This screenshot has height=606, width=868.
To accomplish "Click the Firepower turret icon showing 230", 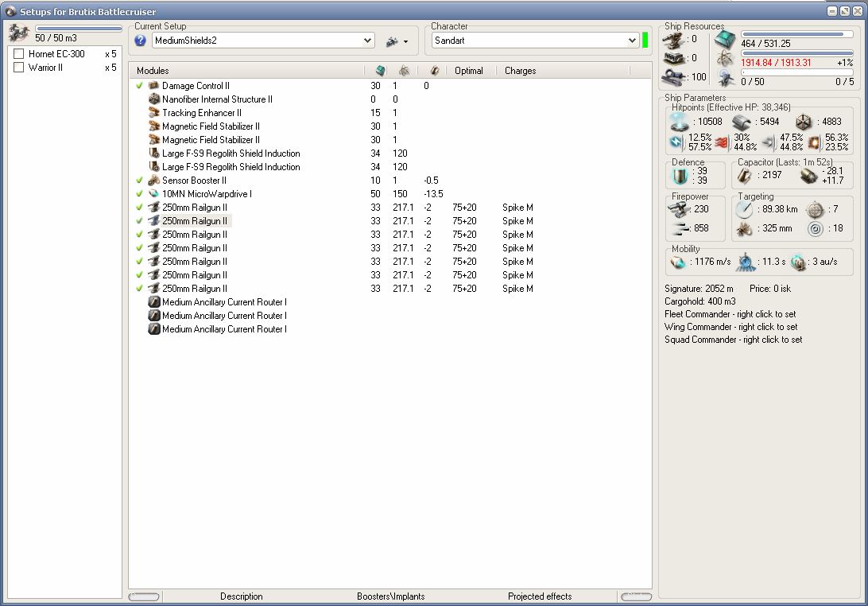I will pyautogui.click(x=679, y=210).
